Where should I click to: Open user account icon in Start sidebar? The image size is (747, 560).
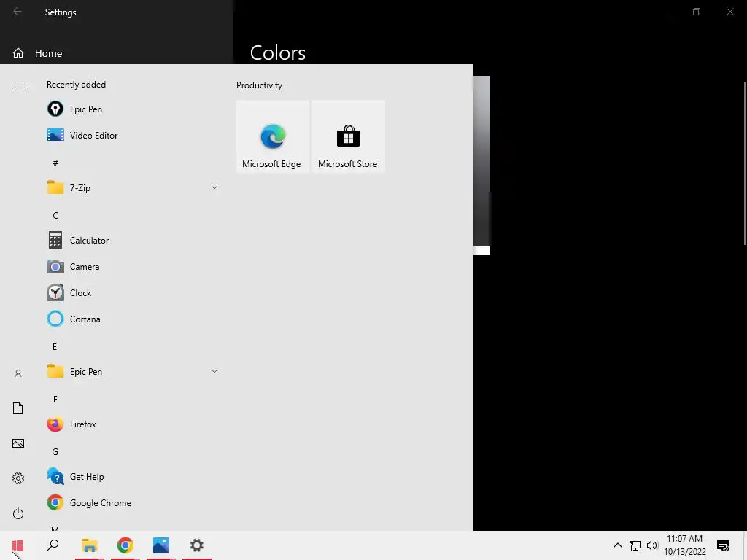[x=18, y=373]
